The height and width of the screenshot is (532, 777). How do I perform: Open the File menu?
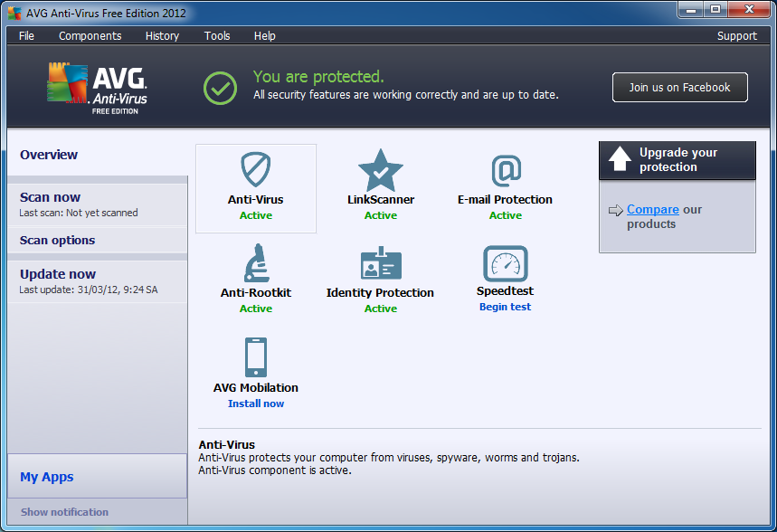coord(26,35)
